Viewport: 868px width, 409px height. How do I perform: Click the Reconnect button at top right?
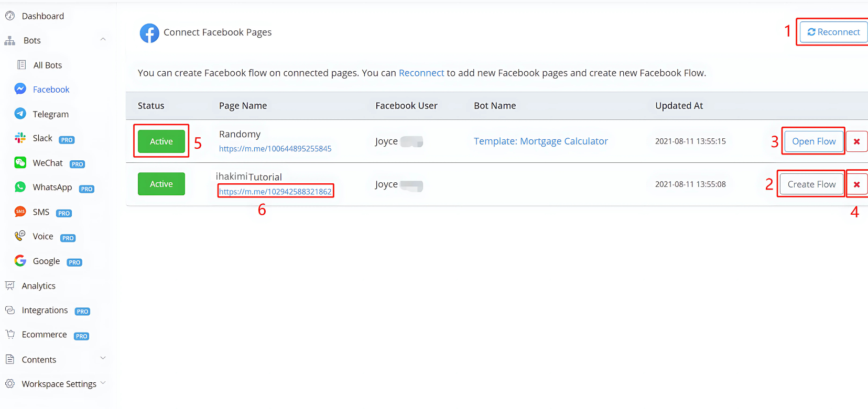[x=833, y=32]
